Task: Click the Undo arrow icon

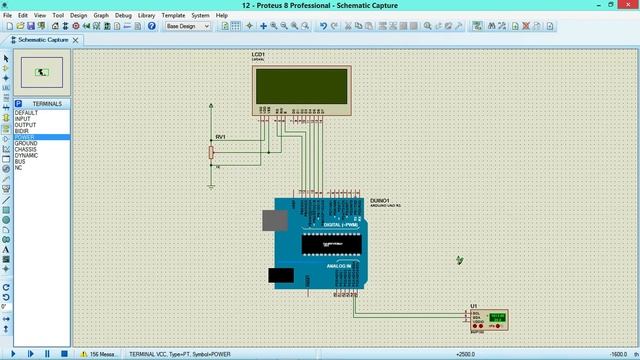Action: (323, 26)
